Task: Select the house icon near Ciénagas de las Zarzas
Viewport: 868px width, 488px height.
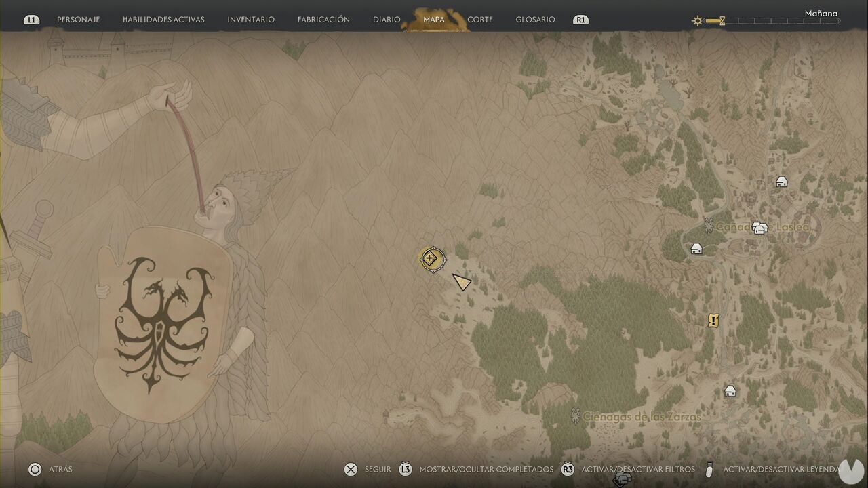Action: point(730,391)
